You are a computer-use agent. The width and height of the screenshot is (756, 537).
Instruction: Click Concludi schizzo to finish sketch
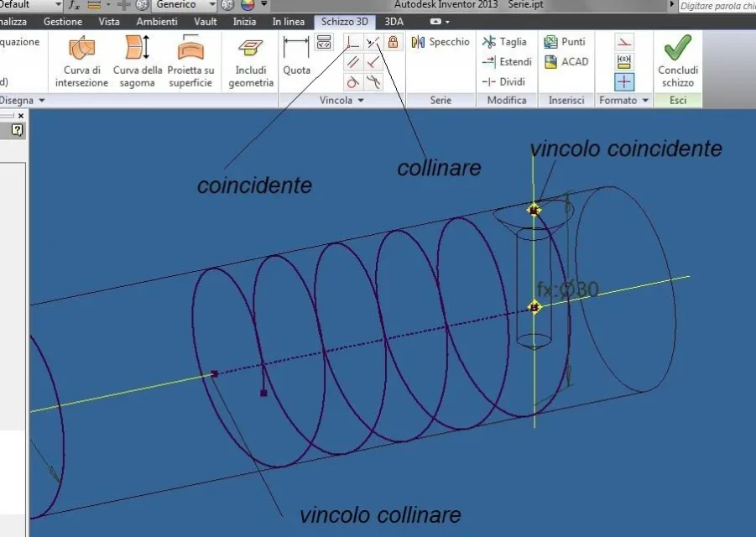[x=677, y=61]
